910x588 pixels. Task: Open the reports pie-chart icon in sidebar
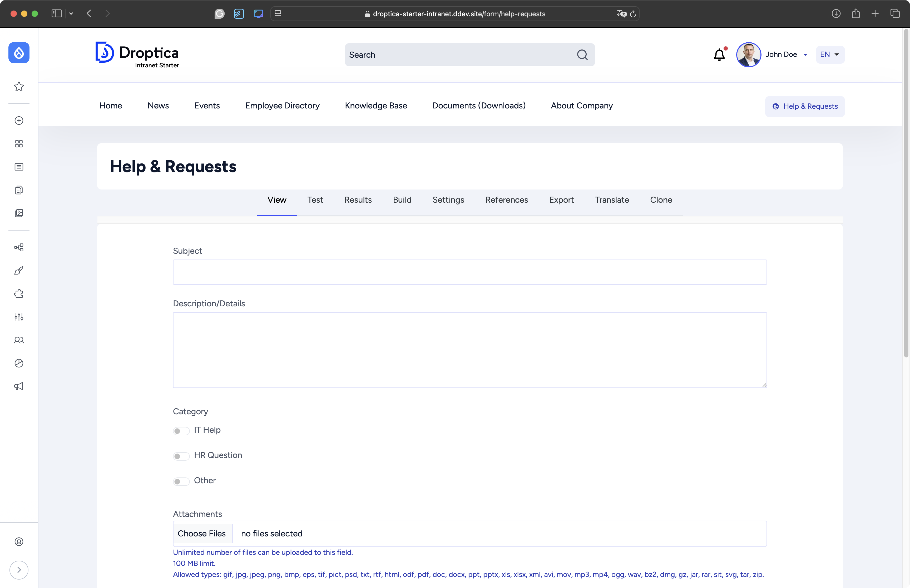[x=19, y=363]
